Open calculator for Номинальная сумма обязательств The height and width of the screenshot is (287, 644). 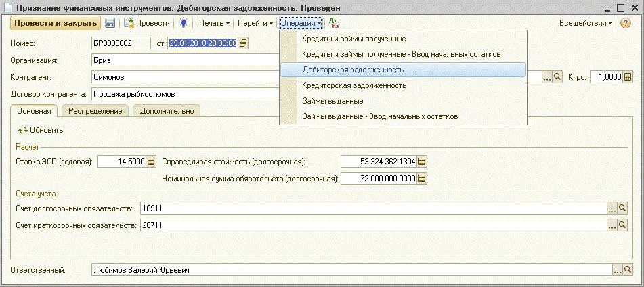coord(423,179)
